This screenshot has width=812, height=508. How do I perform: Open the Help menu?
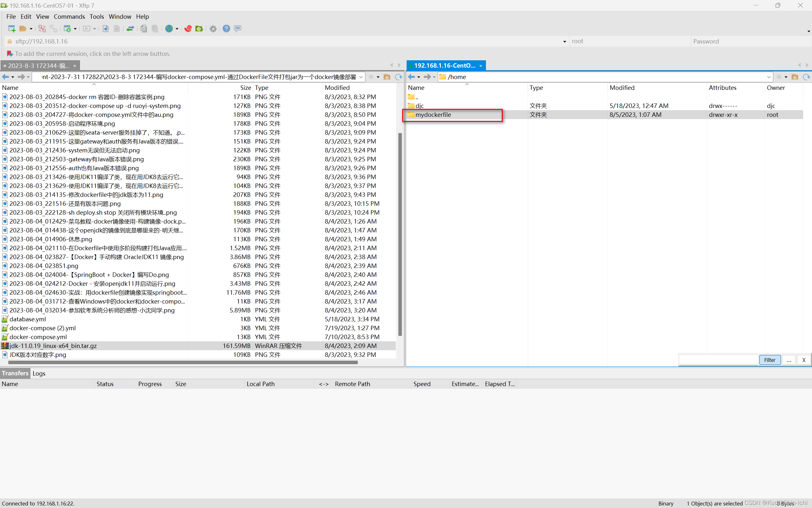pyautogui.click(x=142, y=17)
